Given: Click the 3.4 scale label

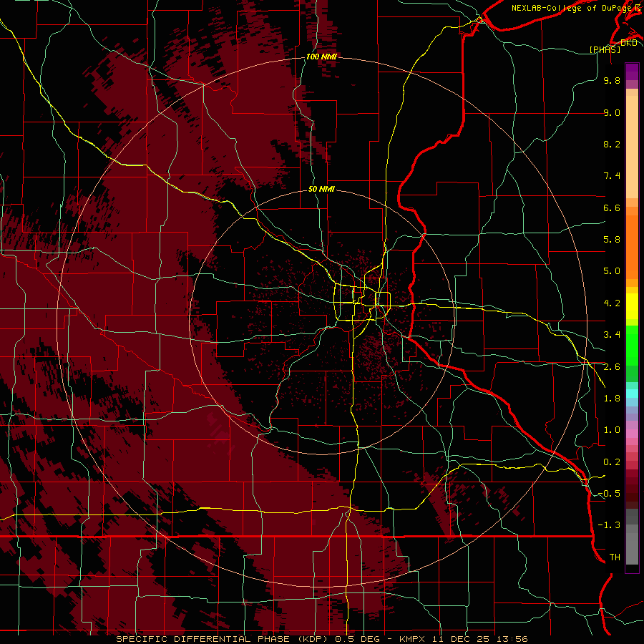Looking at the screenshot, I should [x=612, y=335].
